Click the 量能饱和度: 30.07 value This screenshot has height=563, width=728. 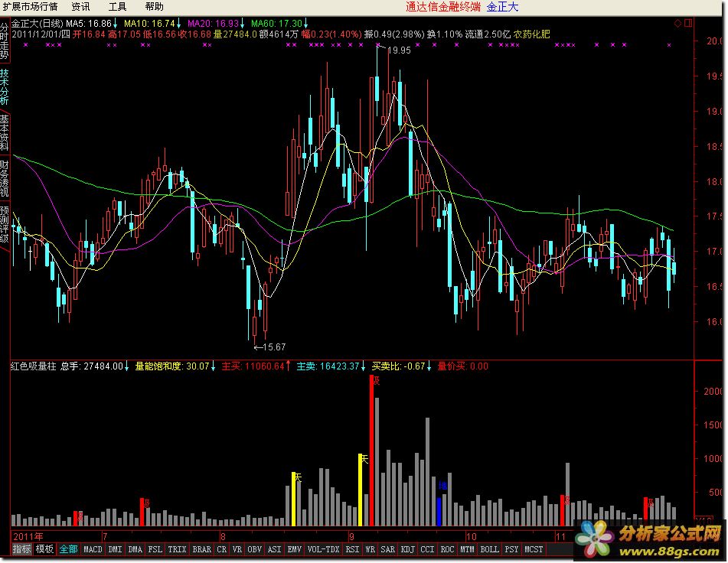coord(172,366)
